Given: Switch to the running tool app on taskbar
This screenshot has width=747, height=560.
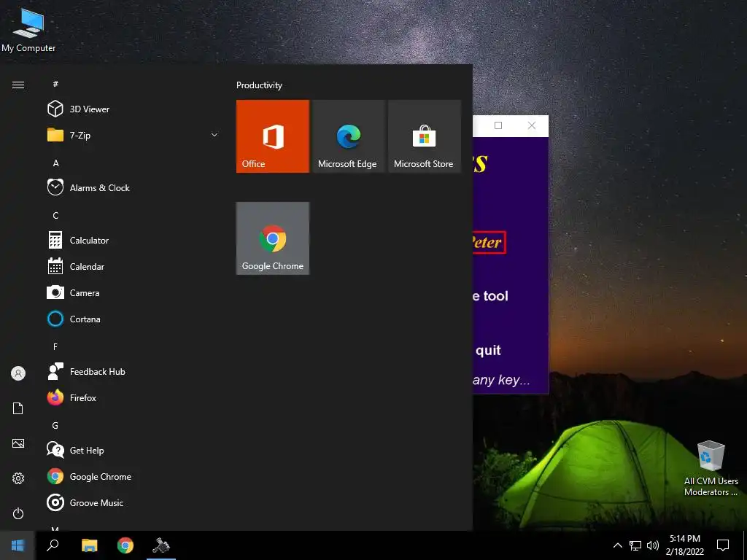Looking at the screenshot, I should [161, 545].
